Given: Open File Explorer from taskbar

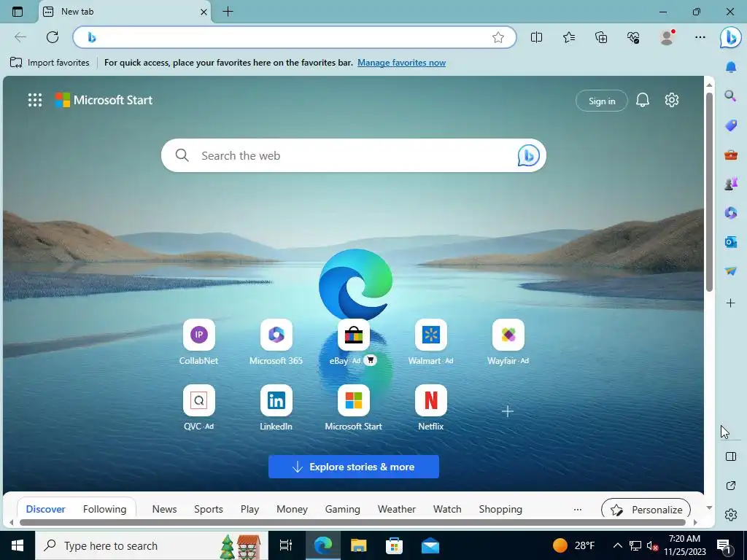Looking at the screenshot, I should tap(358, 545).
